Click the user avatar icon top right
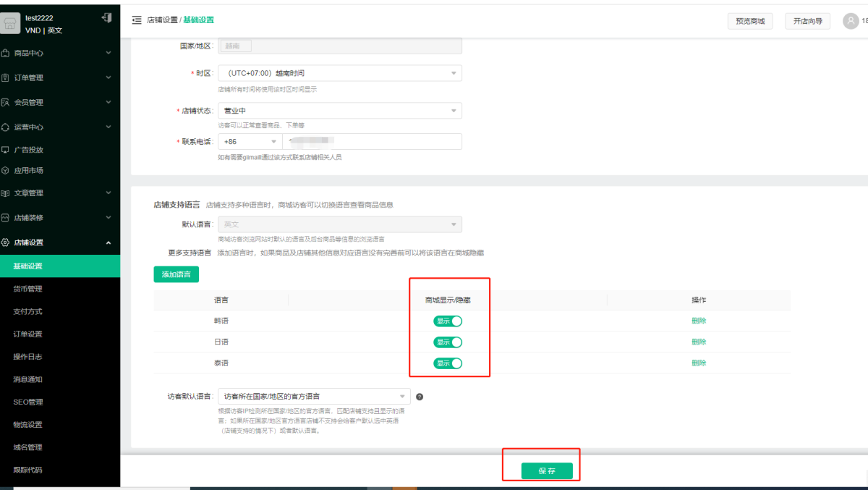The image size is (868, 490). pyautogui.click(x=851, y=21)
